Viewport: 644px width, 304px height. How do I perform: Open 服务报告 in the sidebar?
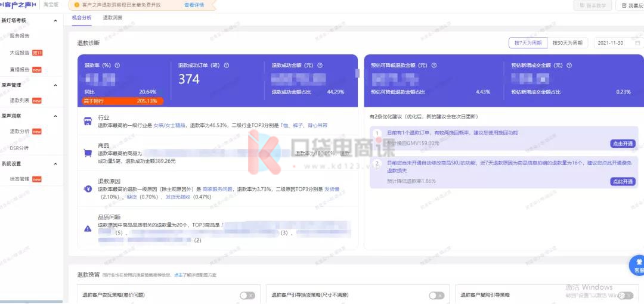pos(20,36)
